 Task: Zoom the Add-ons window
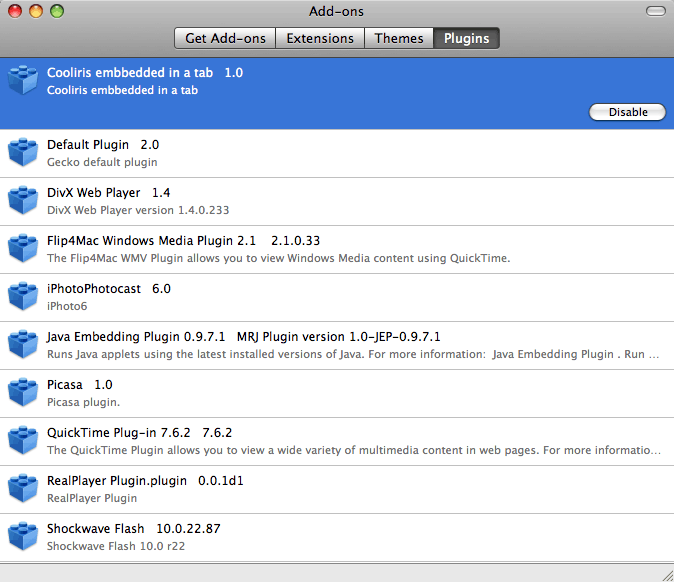57,11
